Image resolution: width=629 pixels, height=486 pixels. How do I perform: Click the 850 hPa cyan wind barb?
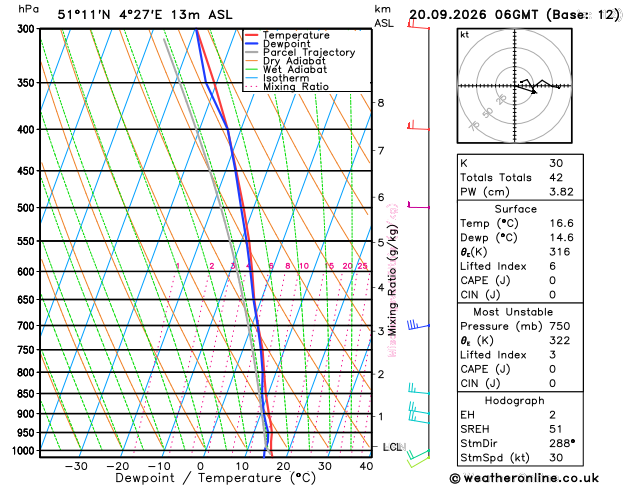[x=419, y=389]
